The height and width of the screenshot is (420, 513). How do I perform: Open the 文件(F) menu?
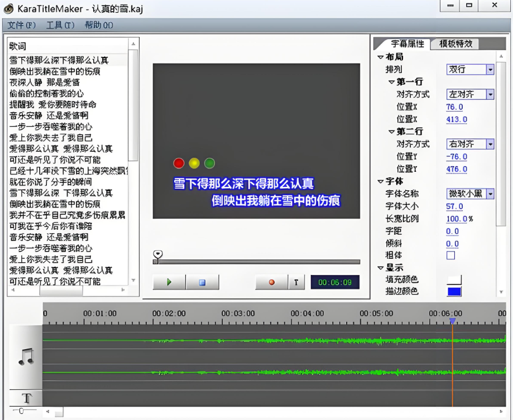pos(21,25)
